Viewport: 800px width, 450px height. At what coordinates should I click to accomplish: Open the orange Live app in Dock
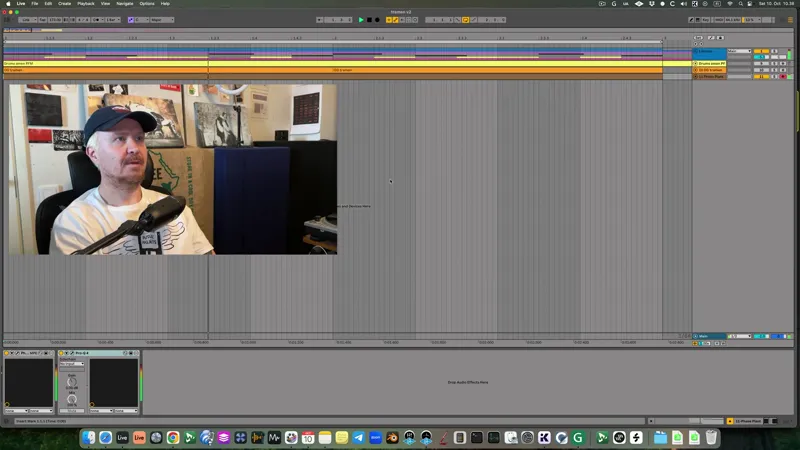click(x=139, y=437)
